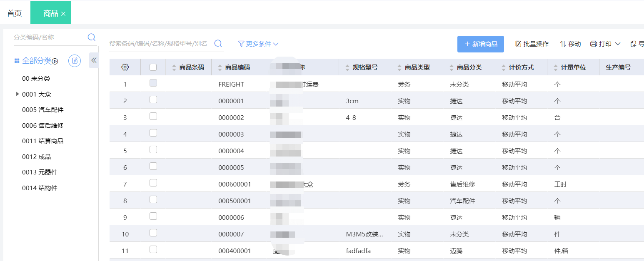Toggle the select-all header checkbox
This screenshot has width=644, height=261.
(x=153, y=67)
